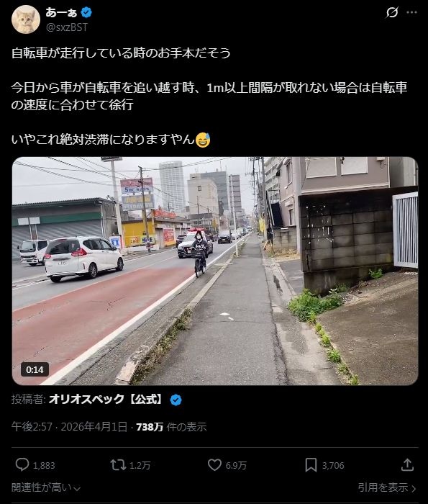Image resolution: width=428 pixels, height=504 pixels.
Task: Open the Grok slash-circle icon
Action: tap(392, 12)
